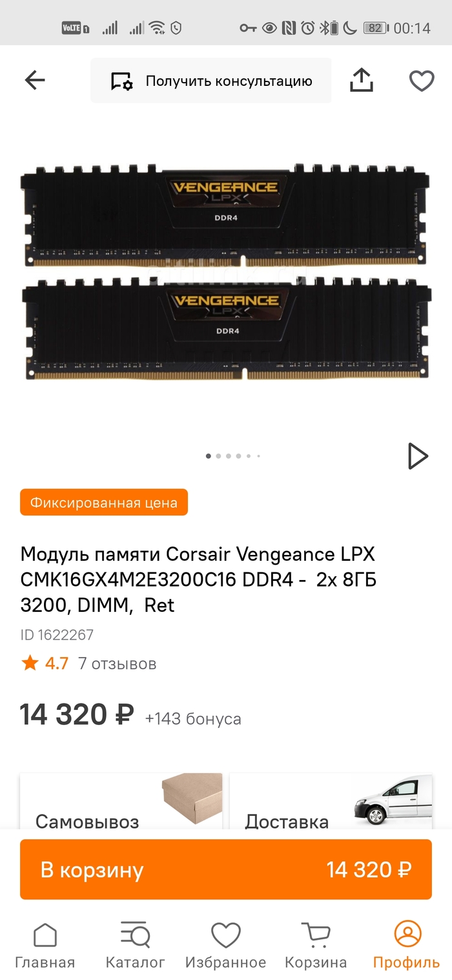Open the Корзина cart tab
The height and width of the screenshot is (980, 452).
point(316,945)
